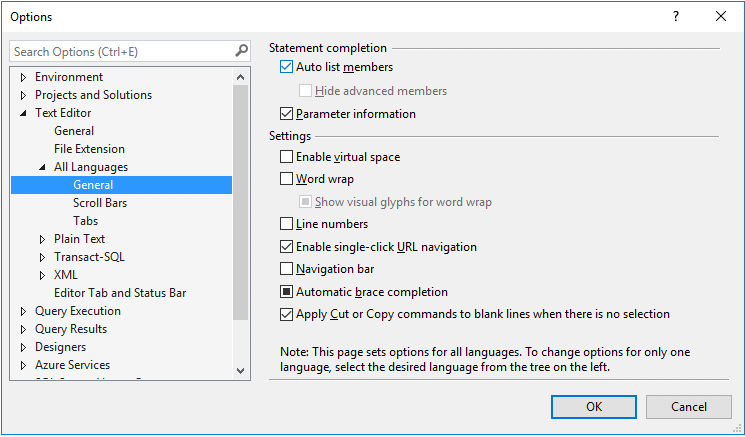The image size is (745, 437).
Task: Click the tree scrollbar down arrow
Action: click(241, 370)
